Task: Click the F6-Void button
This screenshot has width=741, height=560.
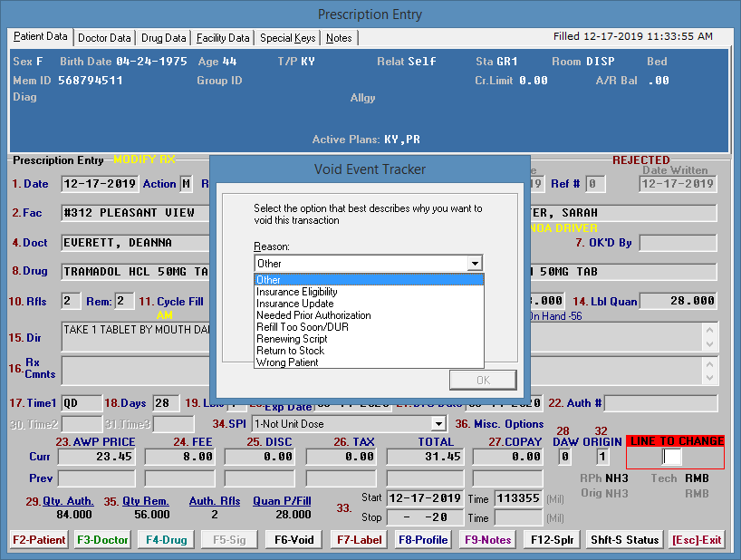Action: pyautogui.click(x=294, y=540)
